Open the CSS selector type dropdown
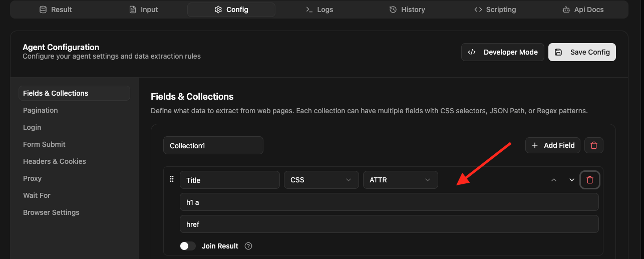644x259 pixels. coord(321,180)
